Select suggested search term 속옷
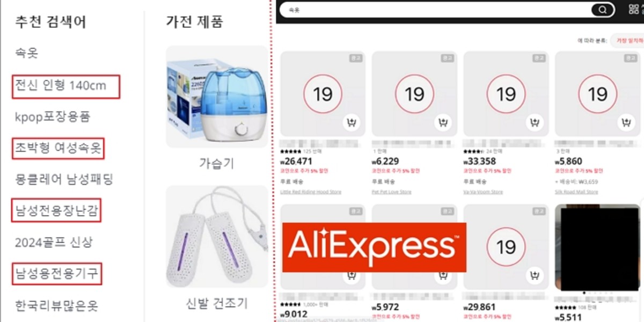The width and height of the screenshot is (644, 322). pyautogui.click(x=27, y=53)
